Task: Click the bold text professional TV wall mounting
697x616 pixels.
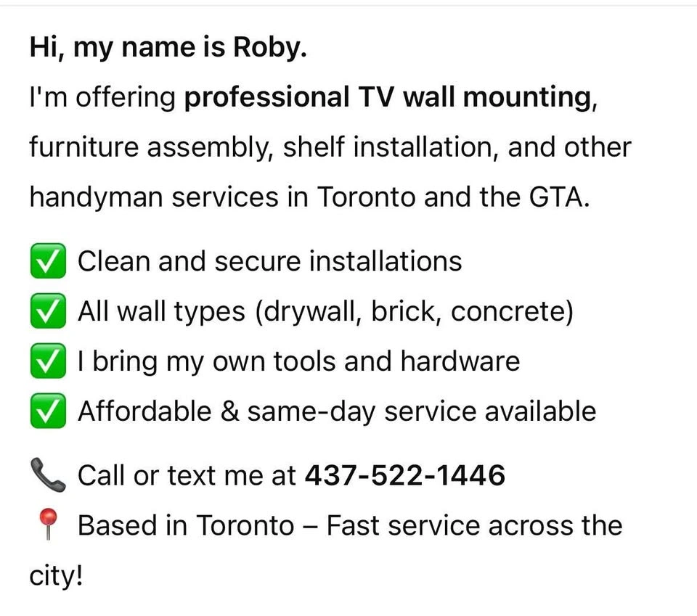Action: (388, 98)
